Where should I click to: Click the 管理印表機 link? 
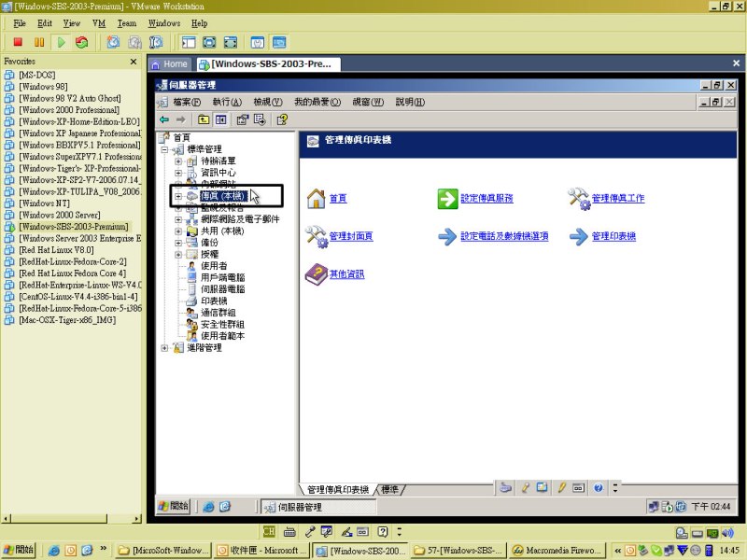point(613,236)
